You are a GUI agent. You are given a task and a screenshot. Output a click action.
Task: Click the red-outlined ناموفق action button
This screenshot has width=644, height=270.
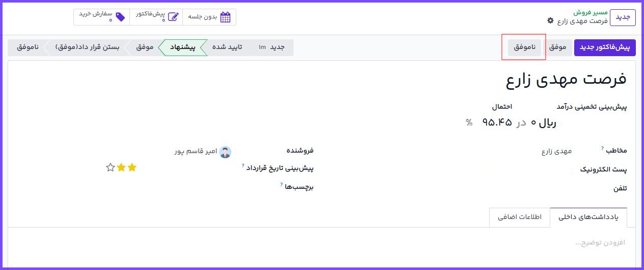pyautogui.click(x=524, y=47)
